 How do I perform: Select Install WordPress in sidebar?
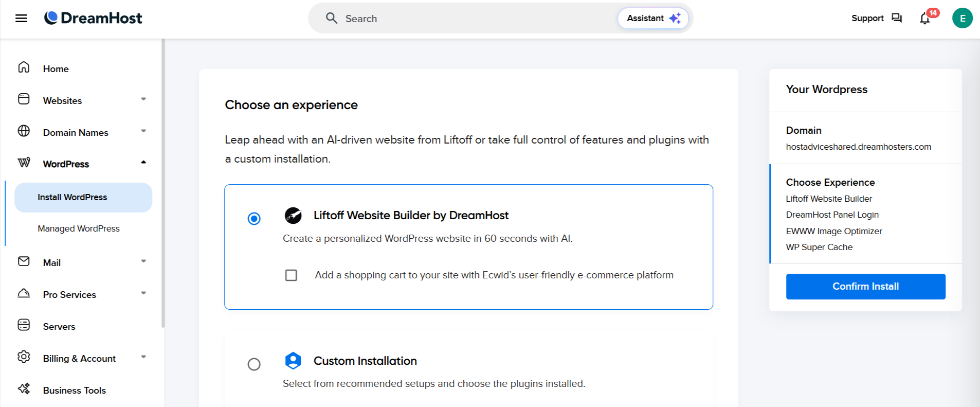coord(83,198)
